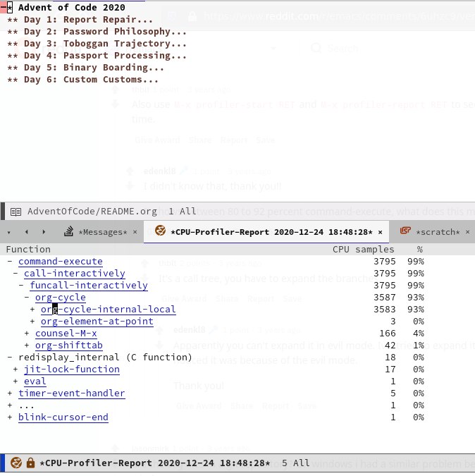The image size is (475, 476).
Task: Open the timer-event-handler link
Action: pos(72,393)
